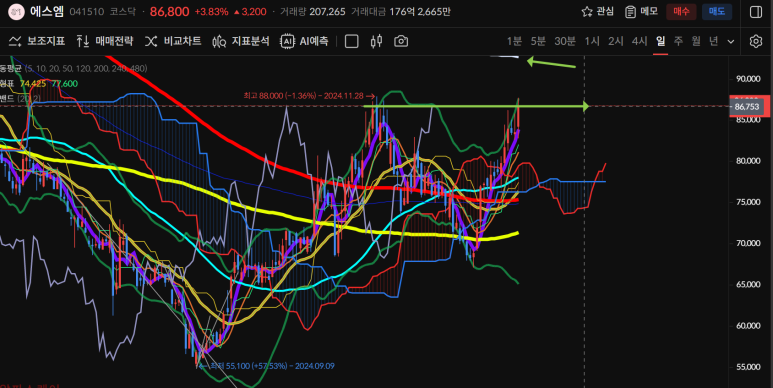This screenshot has width=773, height=388.
Task: Click the 매수 buy button
Action: tap(681, 12)
